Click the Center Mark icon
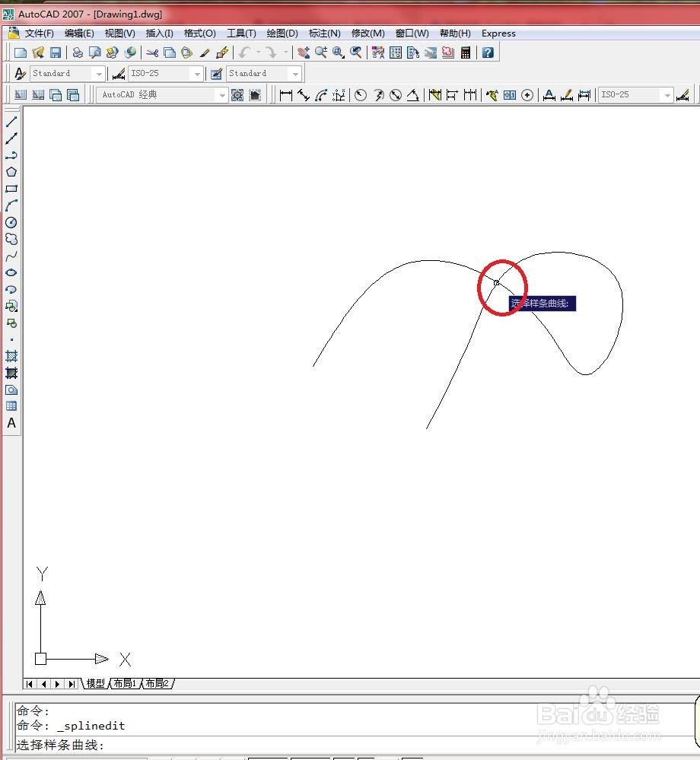The image size is (700, 760). coord(527,95)
